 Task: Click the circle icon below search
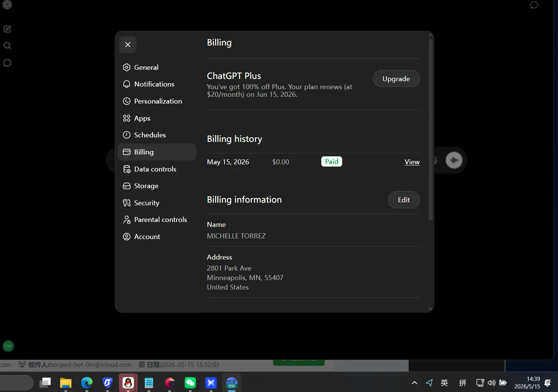tap(7, 63)
